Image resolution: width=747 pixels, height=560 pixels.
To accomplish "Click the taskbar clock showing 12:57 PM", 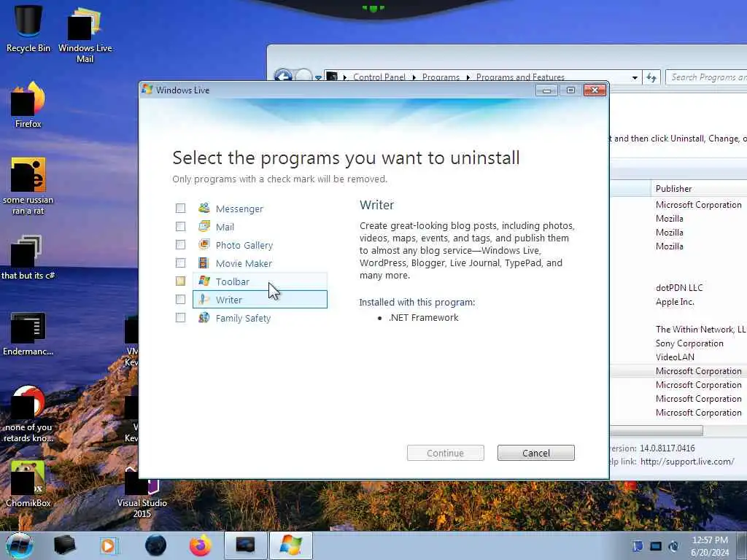I will (710, 545).
